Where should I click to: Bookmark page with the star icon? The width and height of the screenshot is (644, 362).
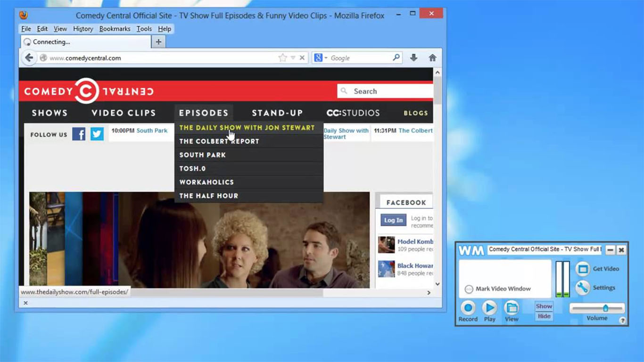282,58
